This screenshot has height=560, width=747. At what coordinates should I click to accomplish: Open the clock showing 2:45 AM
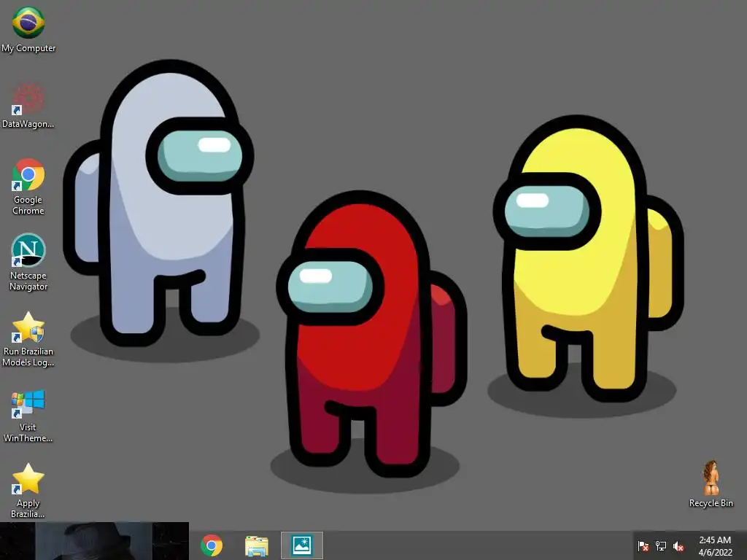tap(715, 540)
